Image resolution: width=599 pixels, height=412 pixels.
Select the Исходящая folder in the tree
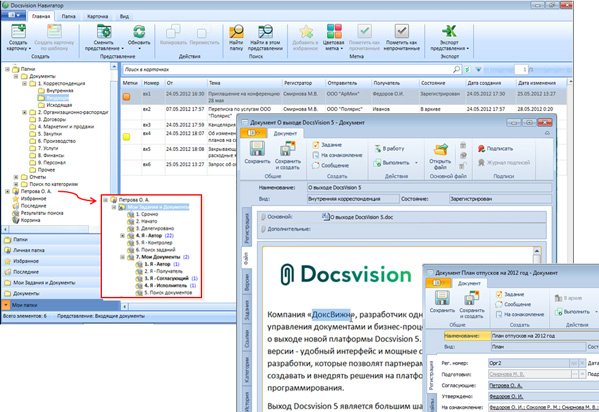click(59, 105)
